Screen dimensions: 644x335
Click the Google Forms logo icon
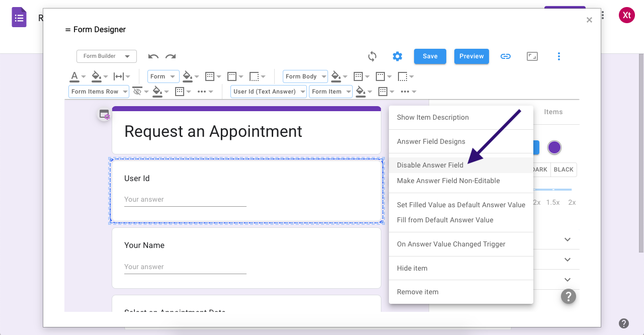19,18
